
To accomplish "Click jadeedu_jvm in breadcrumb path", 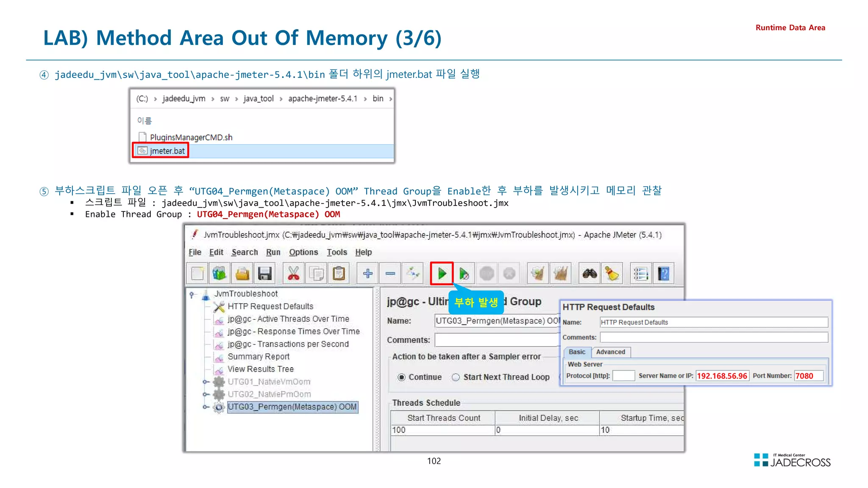I will pyautogui.click(x=184, y=99).
